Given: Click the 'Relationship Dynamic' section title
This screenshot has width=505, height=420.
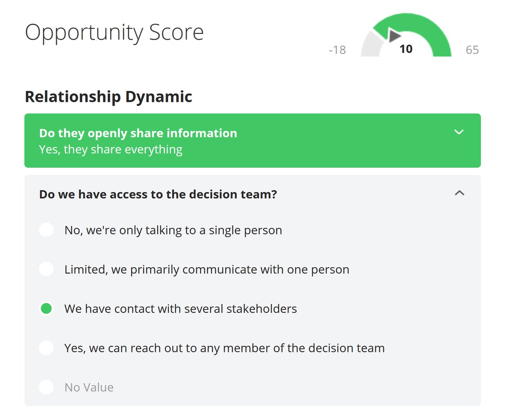Looking at the screenshot, I should click(x=108, y=96).
